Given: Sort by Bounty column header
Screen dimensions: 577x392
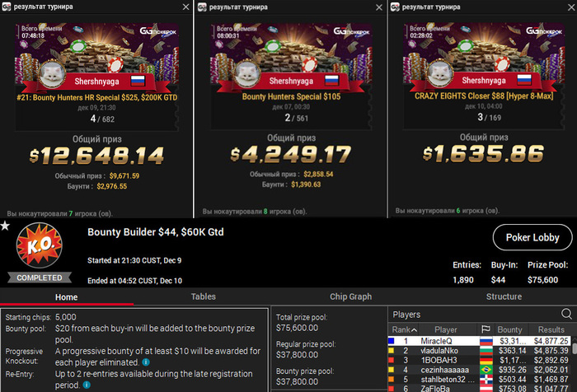Looking at the screenshot, I should (x=509, y=329).
